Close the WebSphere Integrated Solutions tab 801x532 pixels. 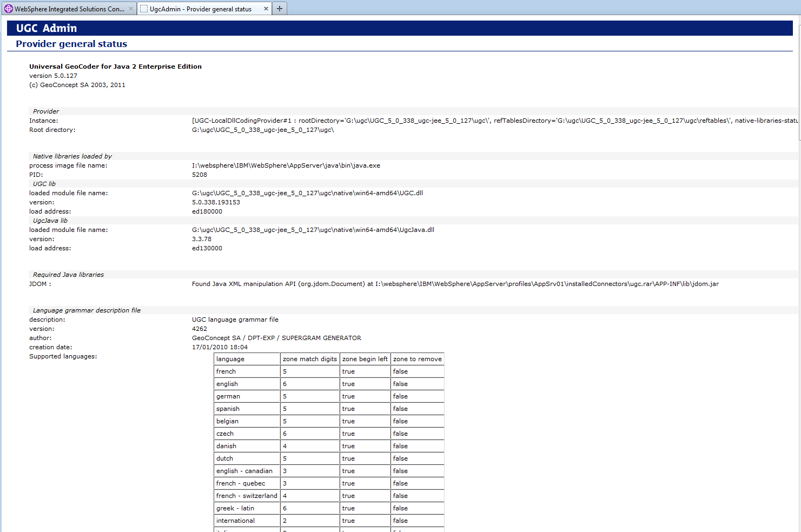[x=131, y=9]
